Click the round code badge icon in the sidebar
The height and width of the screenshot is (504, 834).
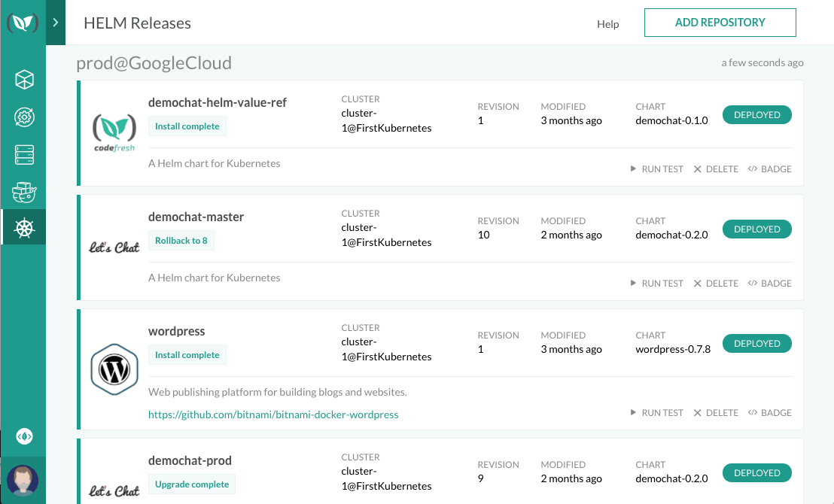[x=24, y=436]
